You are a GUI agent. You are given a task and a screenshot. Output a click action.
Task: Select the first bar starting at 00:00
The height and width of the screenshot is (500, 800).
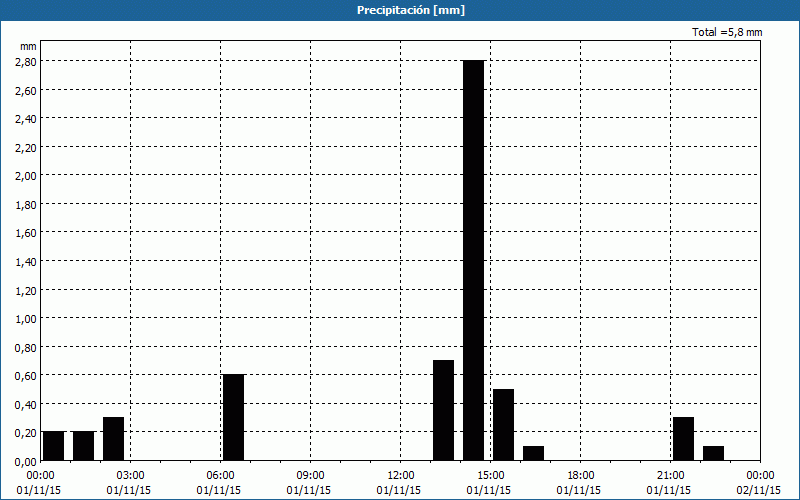click(54, 446)
